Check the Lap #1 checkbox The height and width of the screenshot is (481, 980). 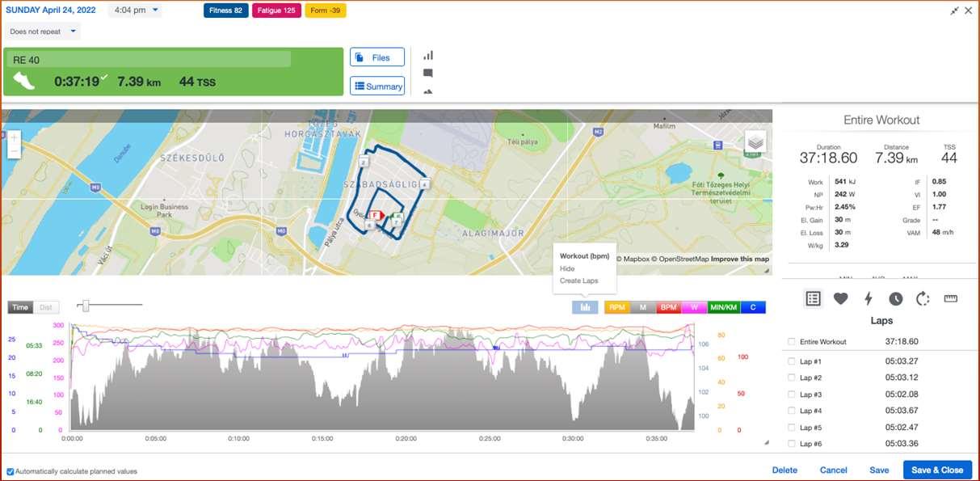click(791, 361)
